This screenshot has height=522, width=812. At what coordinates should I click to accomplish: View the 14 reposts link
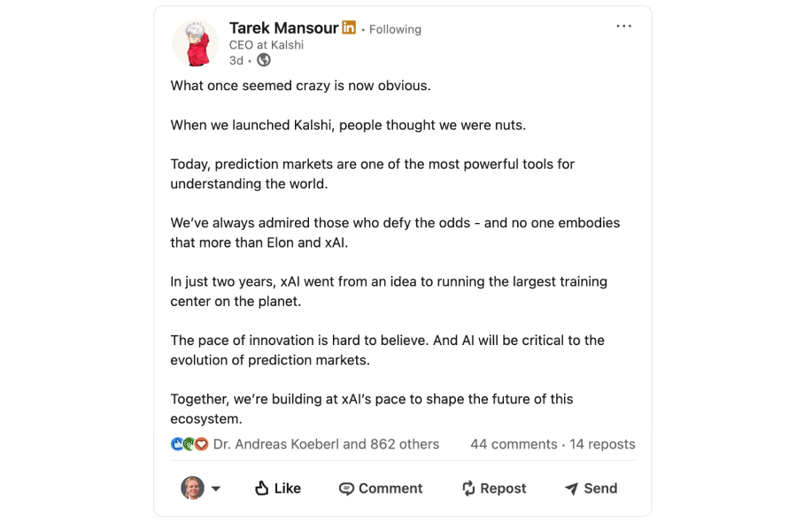point(602,444)
